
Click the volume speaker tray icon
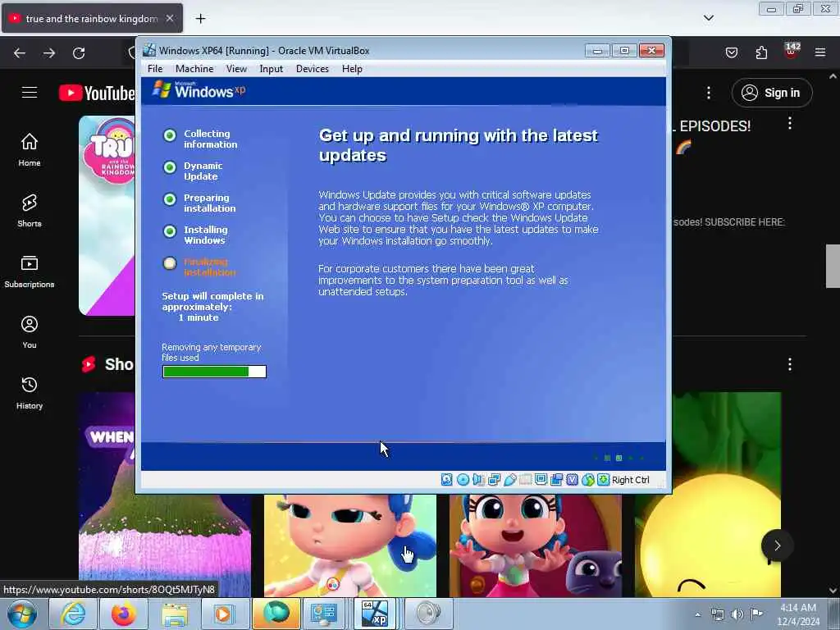737,614
